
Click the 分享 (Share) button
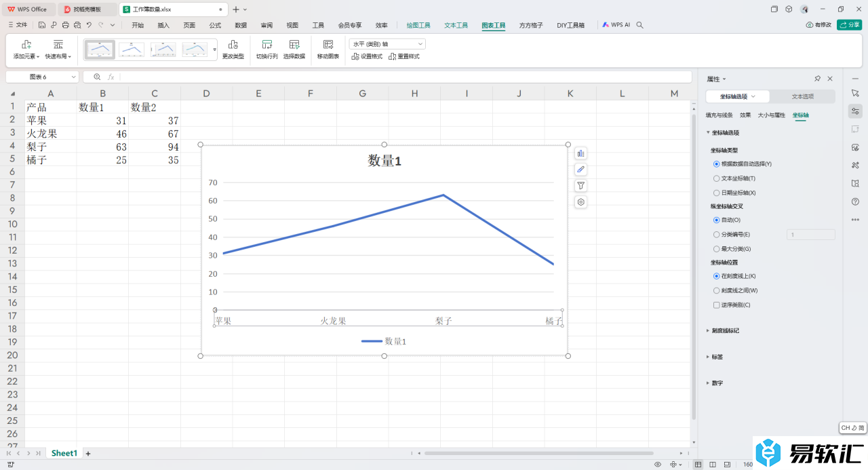click(x=850, y=24)
